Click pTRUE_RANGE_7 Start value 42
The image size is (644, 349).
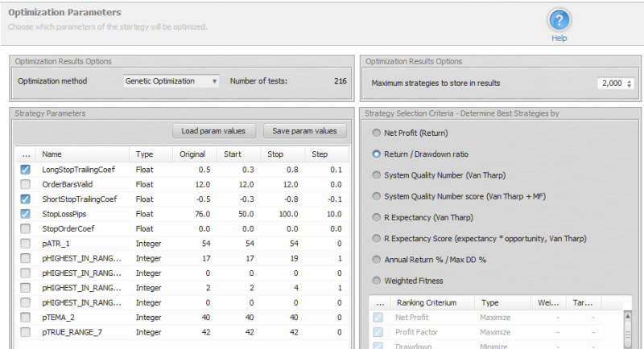(x=250, y=332)
